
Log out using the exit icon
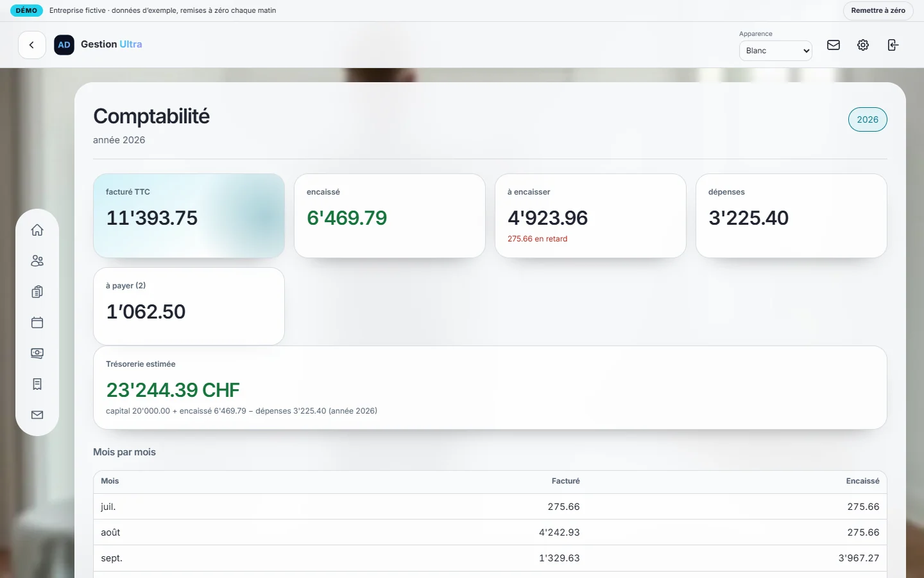coord(893,45)
